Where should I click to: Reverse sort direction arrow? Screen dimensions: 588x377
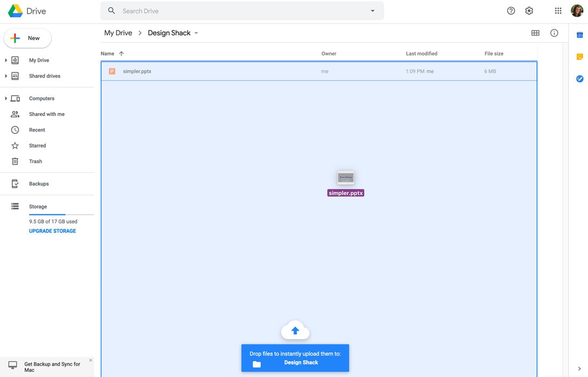tap(121, 53)
